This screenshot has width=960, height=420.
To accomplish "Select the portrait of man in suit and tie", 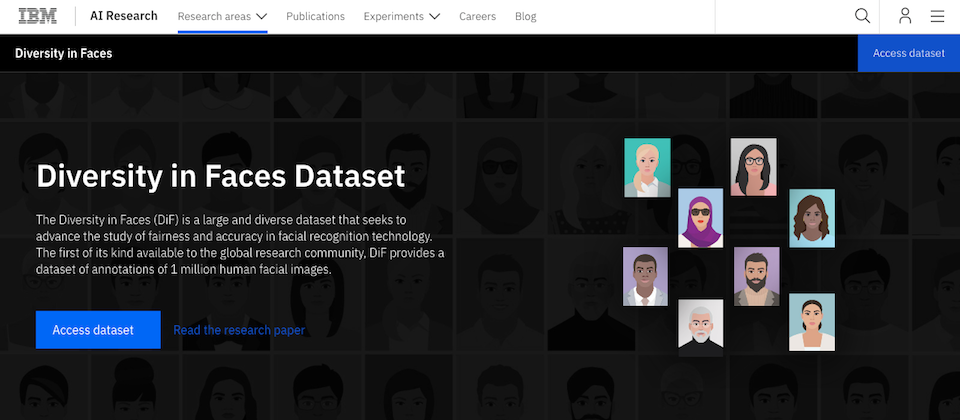I will pos(645,277).
